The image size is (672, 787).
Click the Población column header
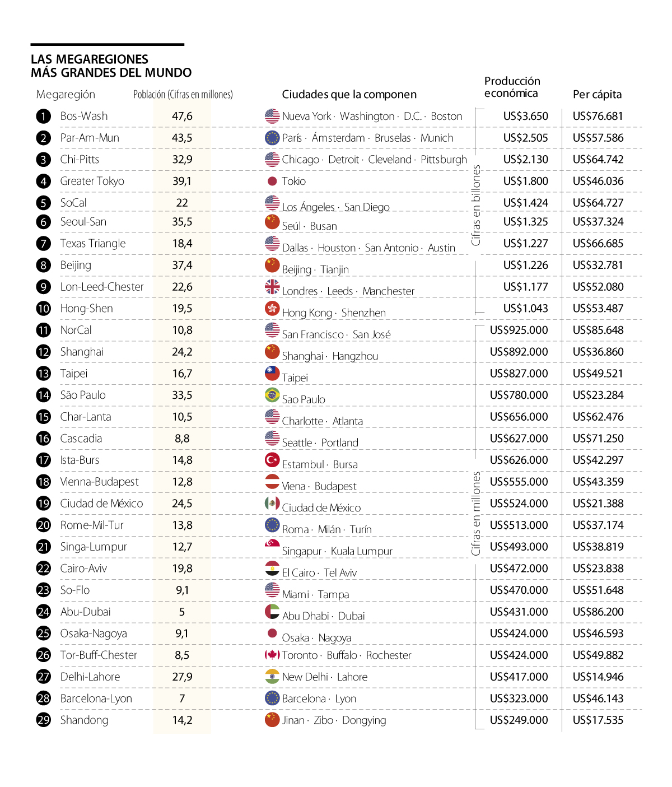tap(183, 95)
